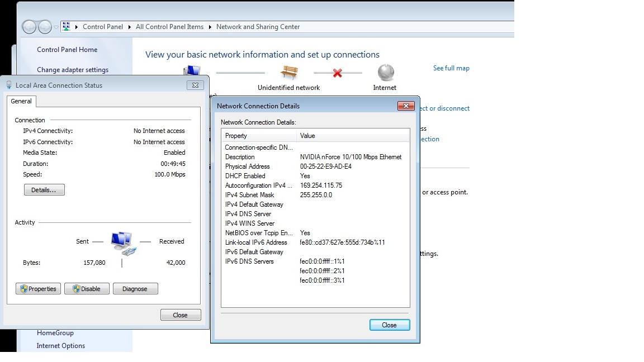Screen dimensions: 644x362
Task: Open the See full map link
Action: (x=451, y=68)
